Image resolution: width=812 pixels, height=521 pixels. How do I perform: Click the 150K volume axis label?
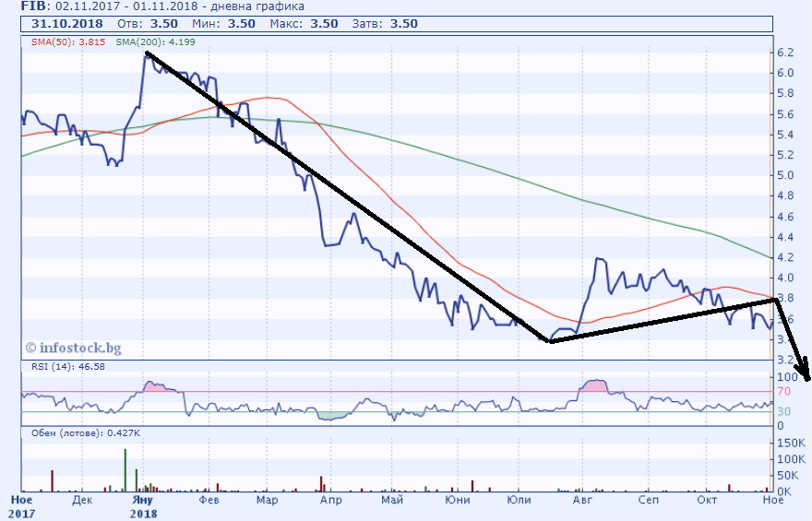(791, 444)
